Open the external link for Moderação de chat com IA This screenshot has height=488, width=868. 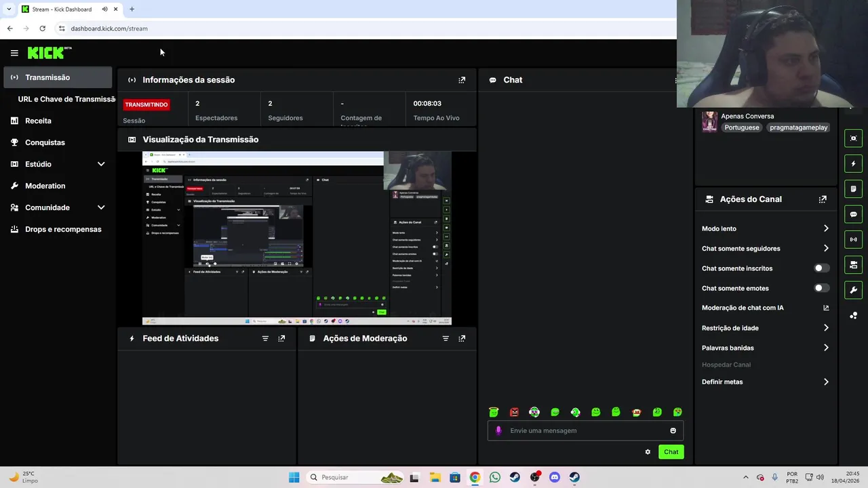tap(826, 308)
